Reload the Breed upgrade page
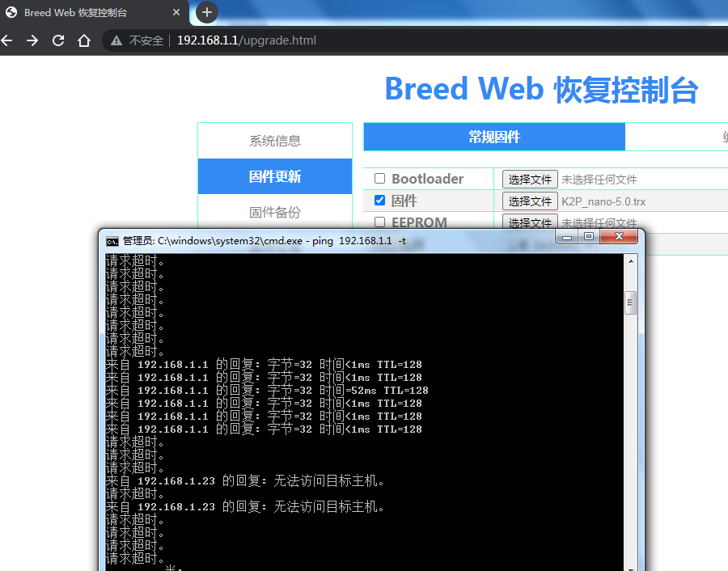The width and height of the screenshot is (728, 571). (x=58, y=40)
